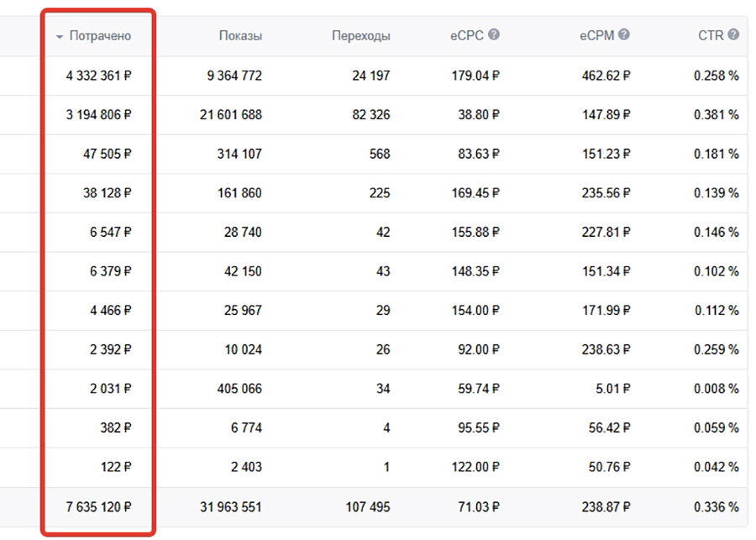The height and width of the screenshot is (540, 756).
Task: Click Потрачено column header text
Action: (x=100, y=36)
